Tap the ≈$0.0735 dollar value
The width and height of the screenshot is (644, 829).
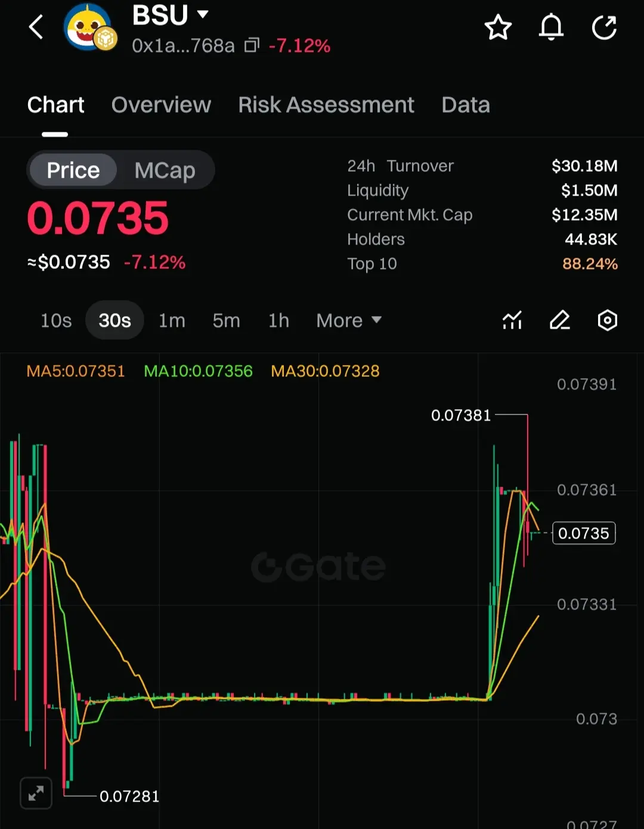pyautogui.click(x=69, y=262)
